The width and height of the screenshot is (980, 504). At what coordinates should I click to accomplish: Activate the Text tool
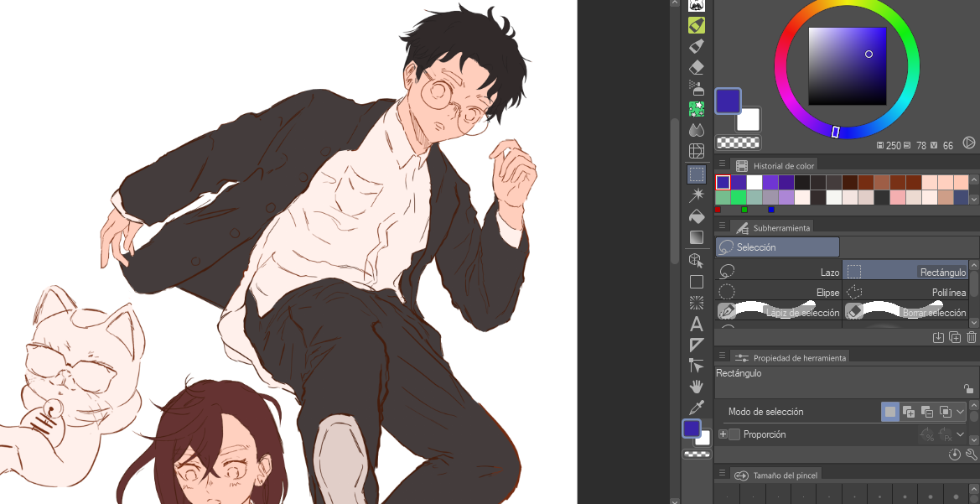pos(696,325)
